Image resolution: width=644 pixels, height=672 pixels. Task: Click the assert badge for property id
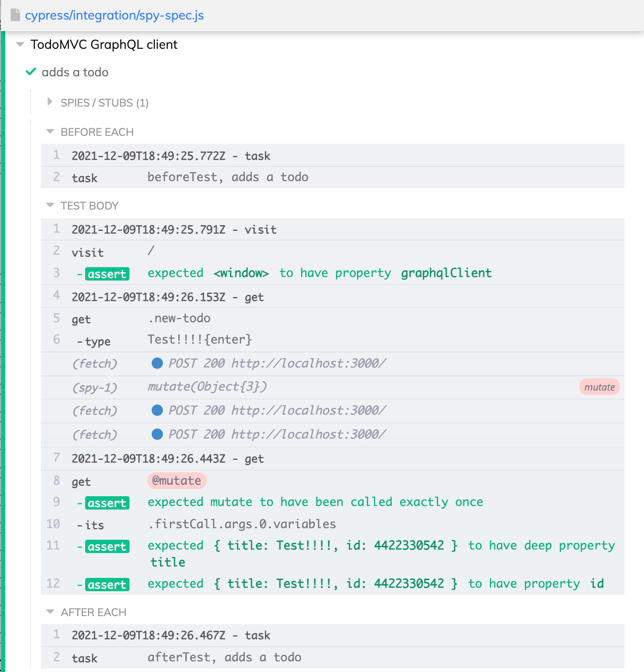pos(106,585)
